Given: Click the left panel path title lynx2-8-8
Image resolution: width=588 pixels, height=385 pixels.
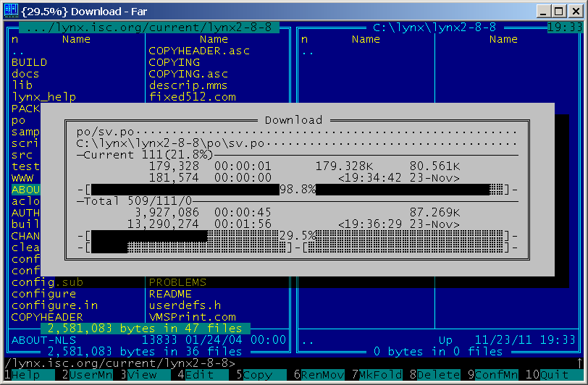Looking at the screenshot, I should pos(149,27).
